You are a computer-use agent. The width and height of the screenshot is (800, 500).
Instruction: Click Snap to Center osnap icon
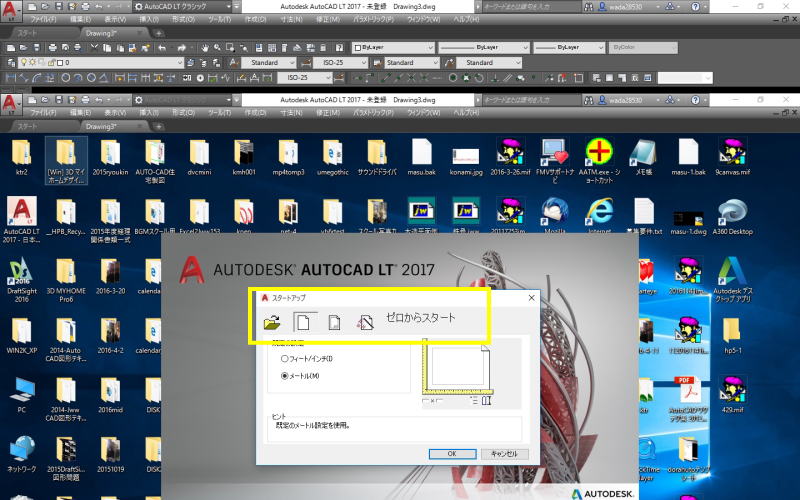[453, 78]
